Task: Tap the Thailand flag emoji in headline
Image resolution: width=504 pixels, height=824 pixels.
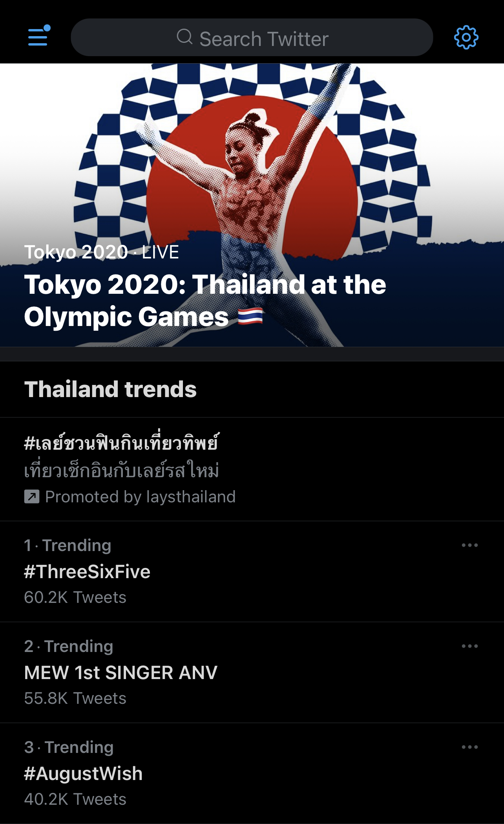Action: 250,317
